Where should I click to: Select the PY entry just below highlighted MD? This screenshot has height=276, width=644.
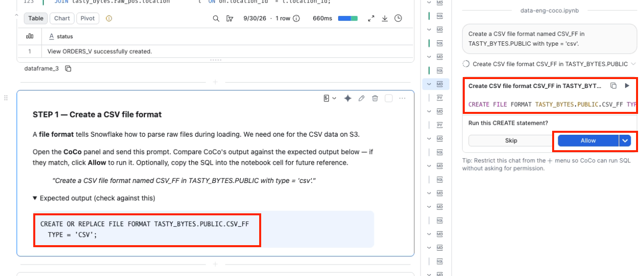pyautogui.click(x=439, y=98)
